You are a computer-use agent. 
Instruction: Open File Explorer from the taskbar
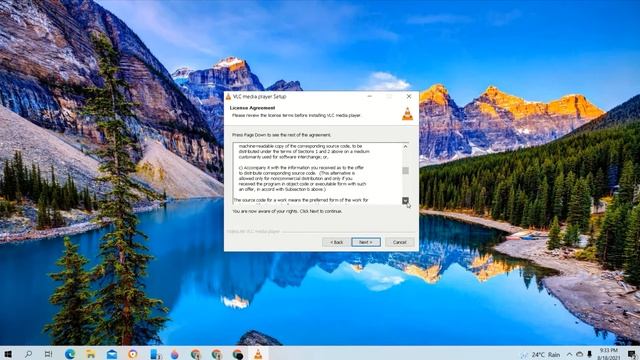(x=91, y=354)
